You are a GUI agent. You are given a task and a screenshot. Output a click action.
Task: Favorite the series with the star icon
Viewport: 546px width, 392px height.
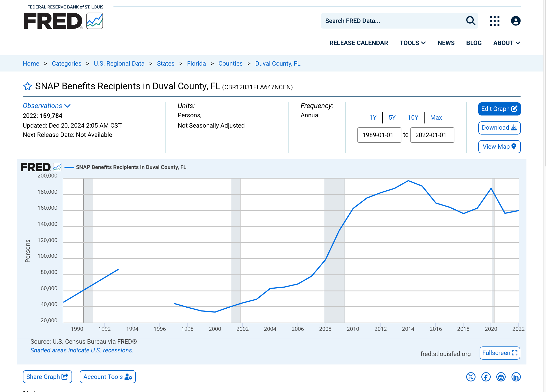point(28,86)
